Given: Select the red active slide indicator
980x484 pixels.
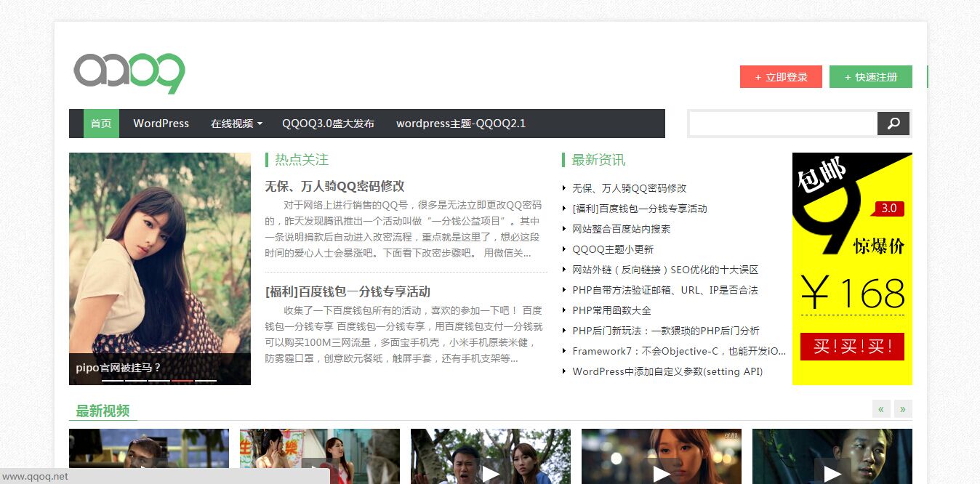Looking at the screenshot, I should pos(182,380).
